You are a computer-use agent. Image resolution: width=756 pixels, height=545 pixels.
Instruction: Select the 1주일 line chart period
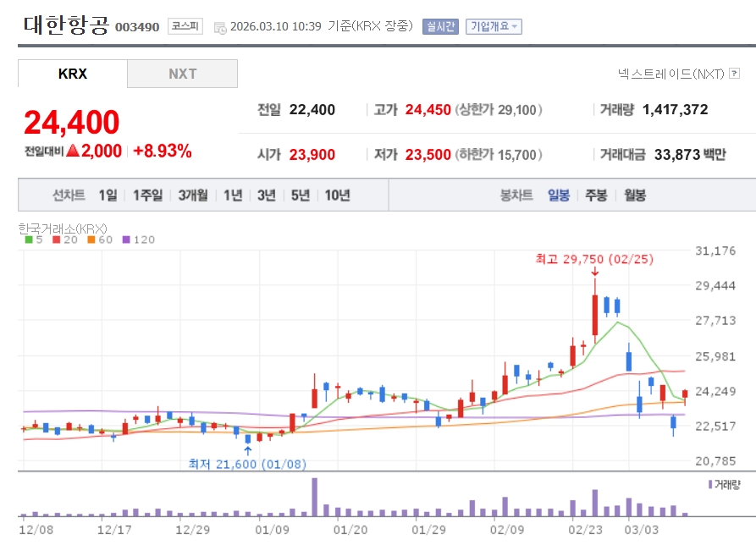coord(148,195)
